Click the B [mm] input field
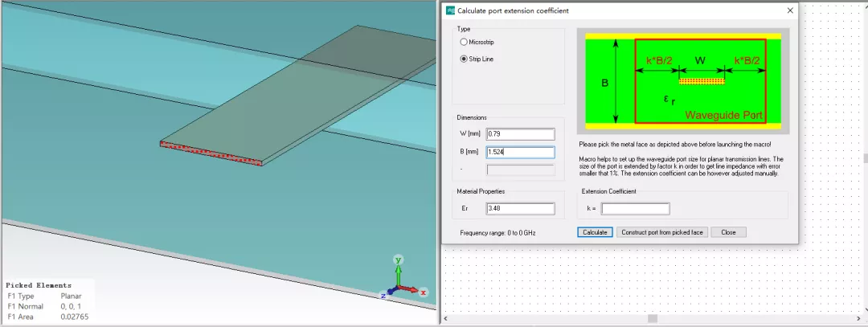 [x=520, y=152]
